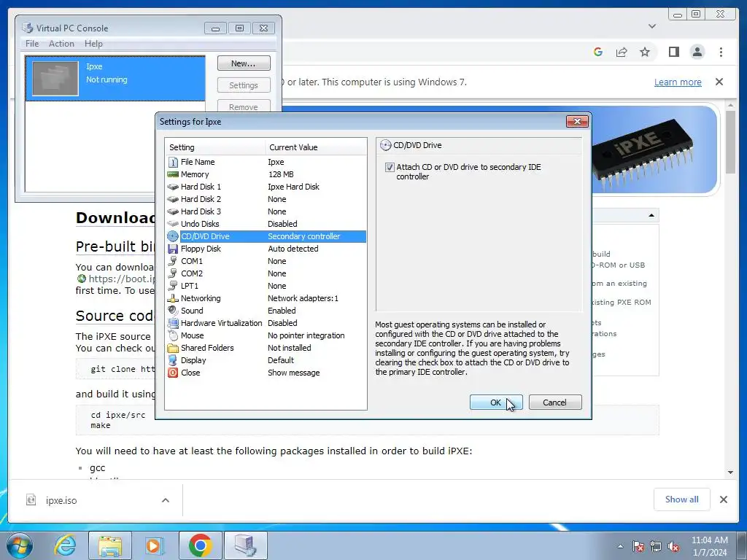This screenshot has width=747, height=560.
Task: Click the red Close setting icon
Action: pos(173,373)
